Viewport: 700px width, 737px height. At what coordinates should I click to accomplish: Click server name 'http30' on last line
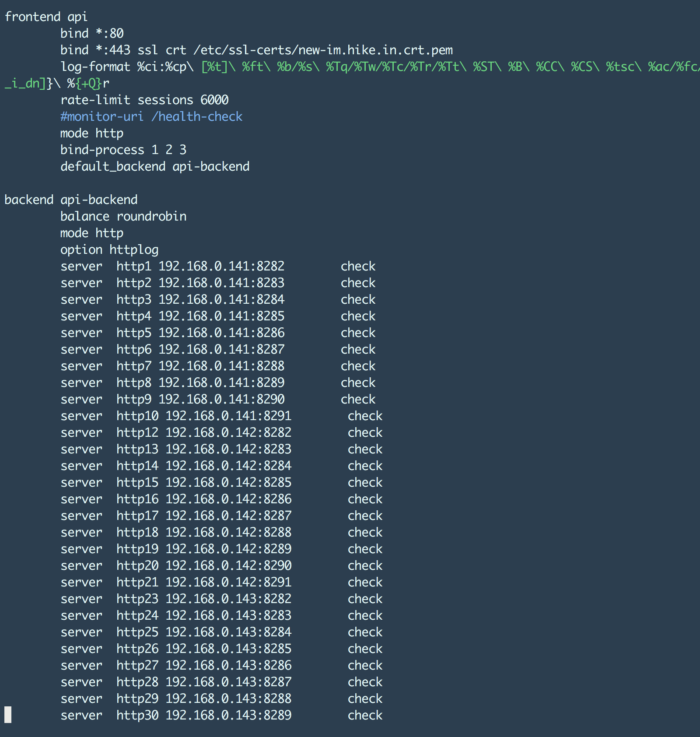(x=137, y=715)
